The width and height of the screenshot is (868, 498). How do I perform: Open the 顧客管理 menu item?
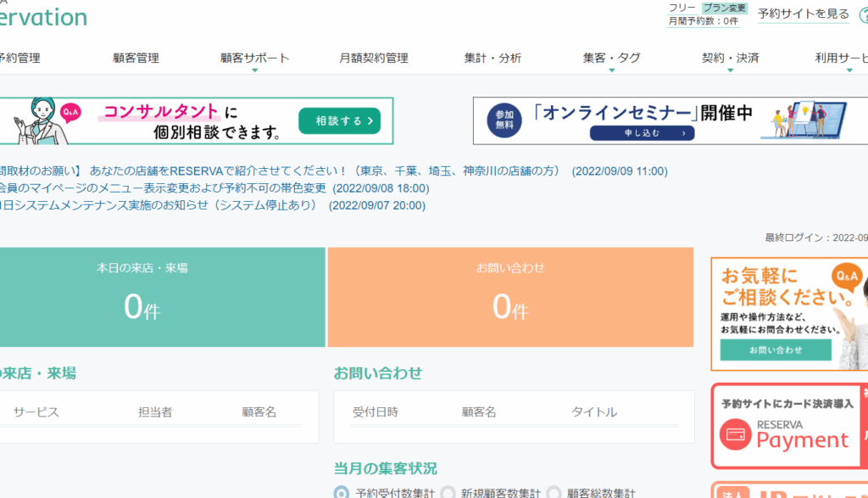click(x=136, y=59)
